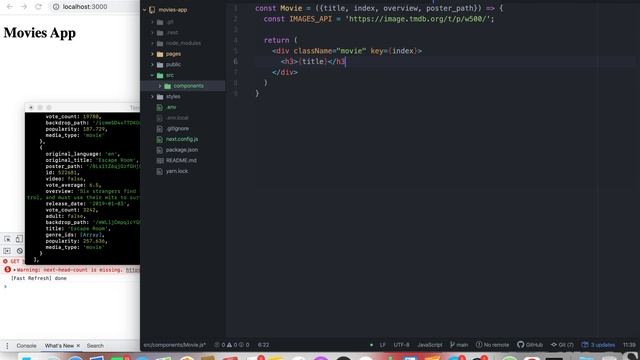Open next.config.js in the tree
640x360 pixels.
point(182,139)
